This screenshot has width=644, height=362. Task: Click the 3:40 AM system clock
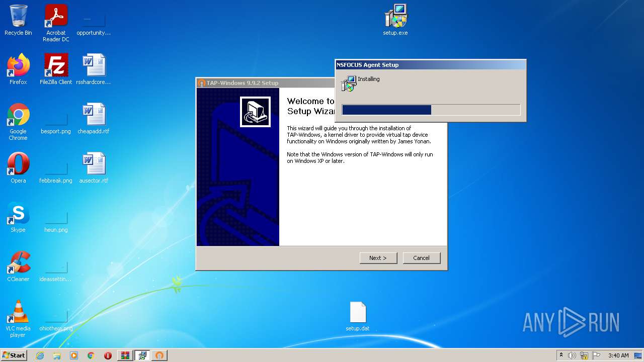point(618,355)
